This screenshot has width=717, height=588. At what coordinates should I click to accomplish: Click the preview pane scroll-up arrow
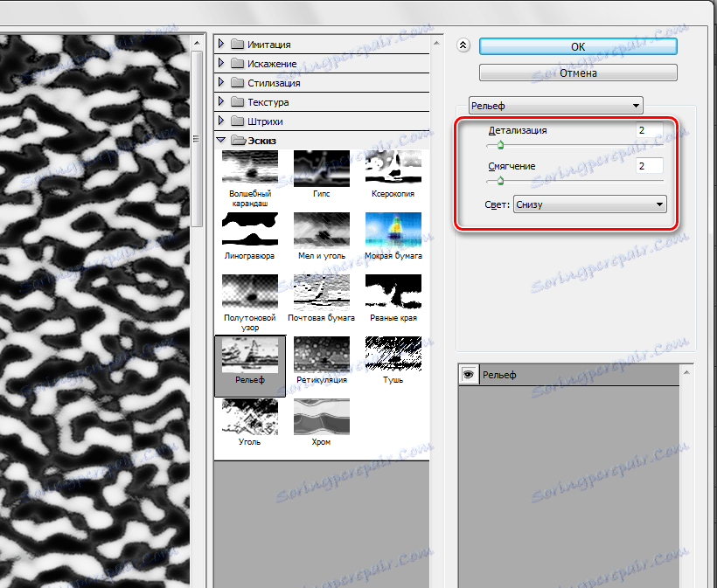pos(197,43)
